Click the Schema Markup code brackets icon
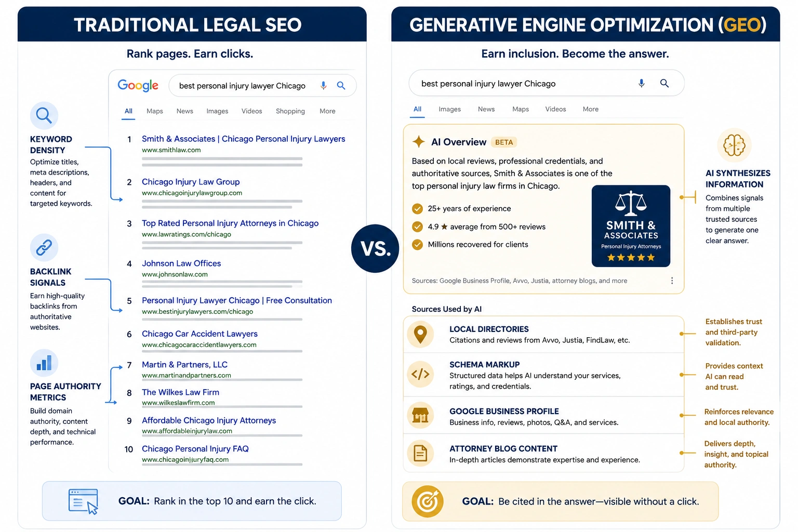798x532 pixels. [x=420, y=374]
